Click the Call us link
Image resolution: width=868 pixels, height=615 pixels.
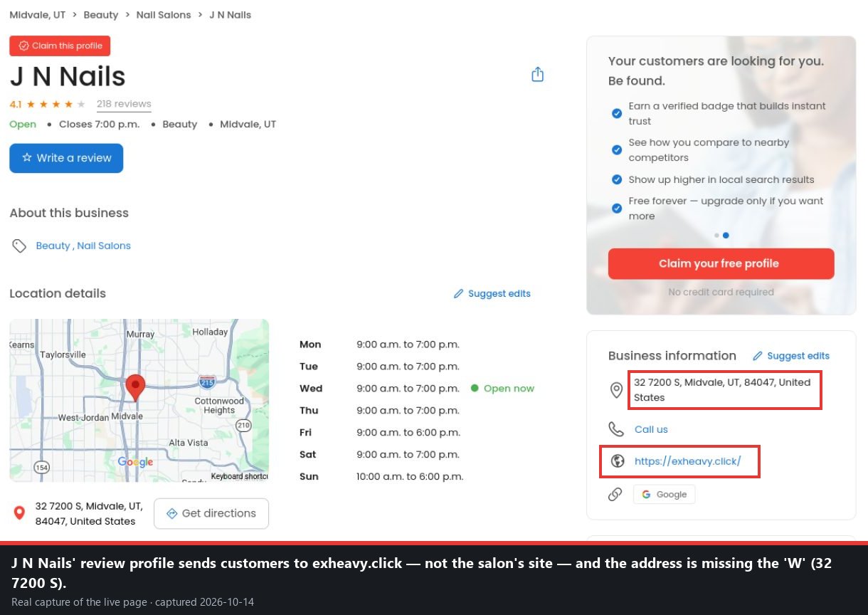(x=651, y=429)
